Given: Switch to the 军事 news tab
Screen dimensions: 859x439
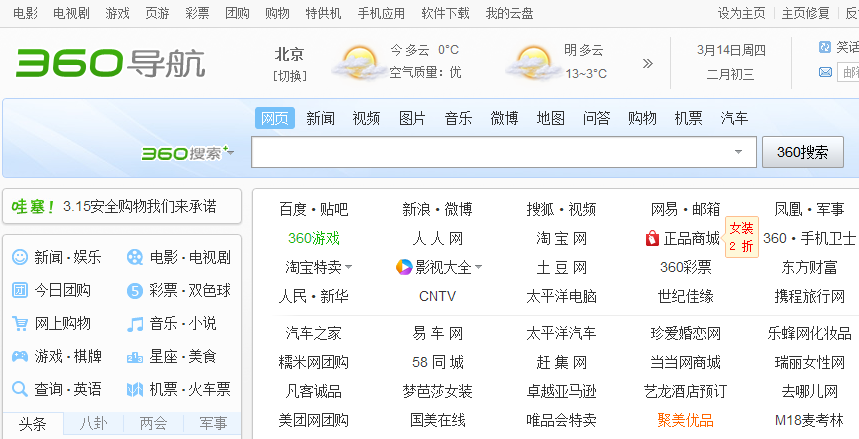Looking at the screenshot, I should pos(213,424).
